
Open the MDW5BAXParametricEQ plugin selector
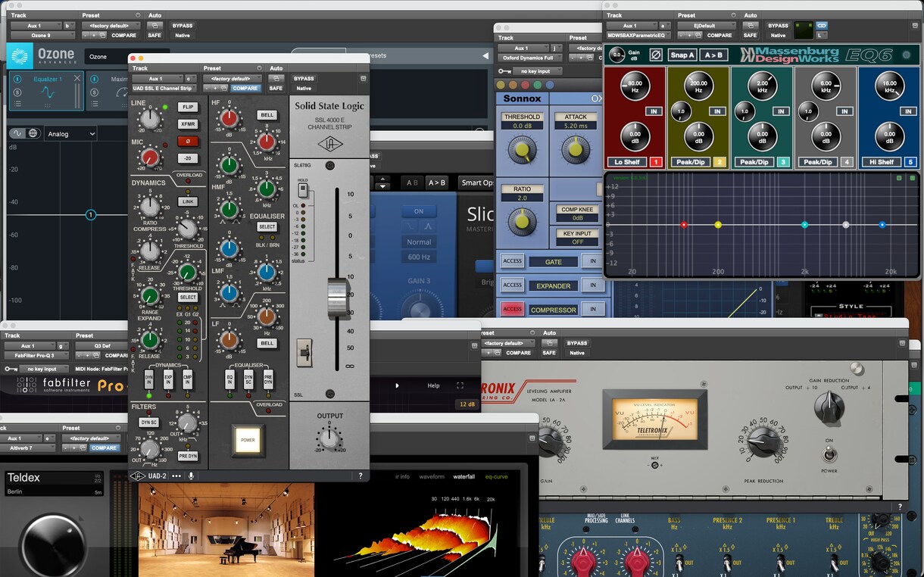pos(637,36)
